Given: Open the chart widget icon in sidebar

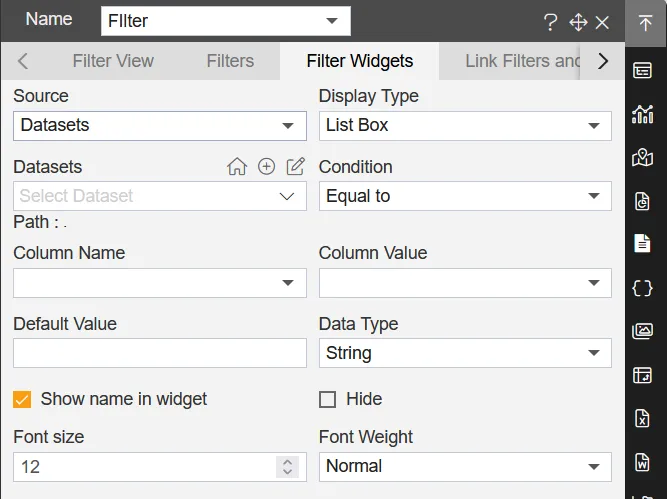Looking at the screenshot, I should (x=643, y=114).
